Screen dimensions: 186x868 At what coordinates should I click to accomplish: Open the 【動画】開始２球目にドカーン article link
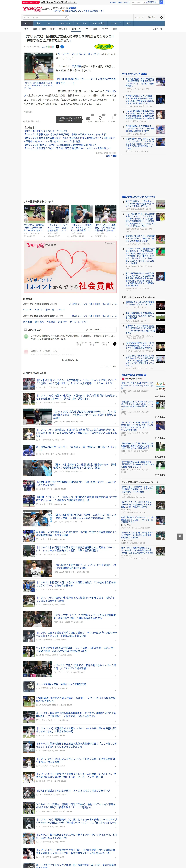[x=86, y=81]
